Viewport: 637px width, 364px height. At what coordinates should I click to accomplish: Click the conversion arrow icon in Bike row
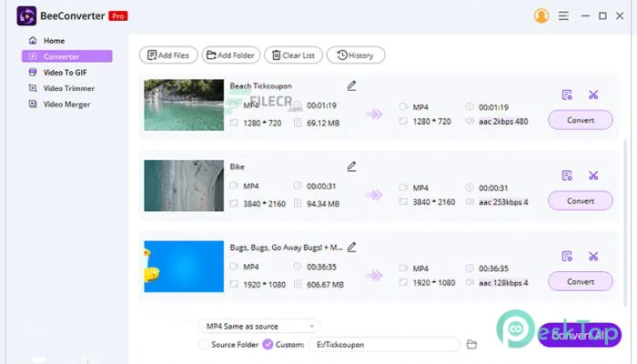(x=374, y=195)
